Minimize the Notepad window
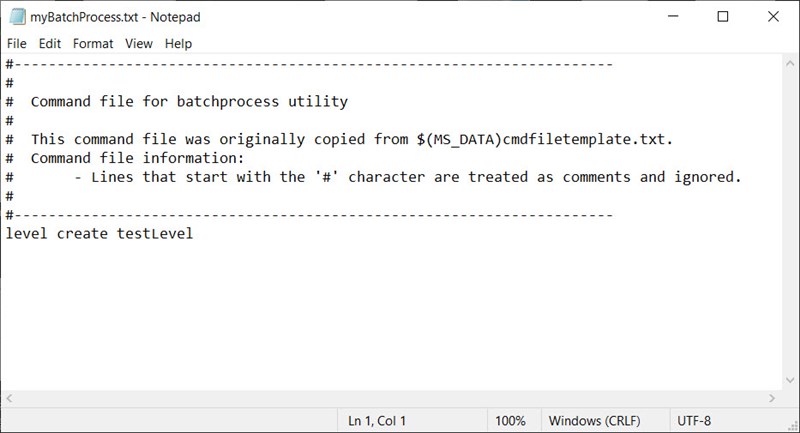 pyautogui.click(x=673, y=16)
